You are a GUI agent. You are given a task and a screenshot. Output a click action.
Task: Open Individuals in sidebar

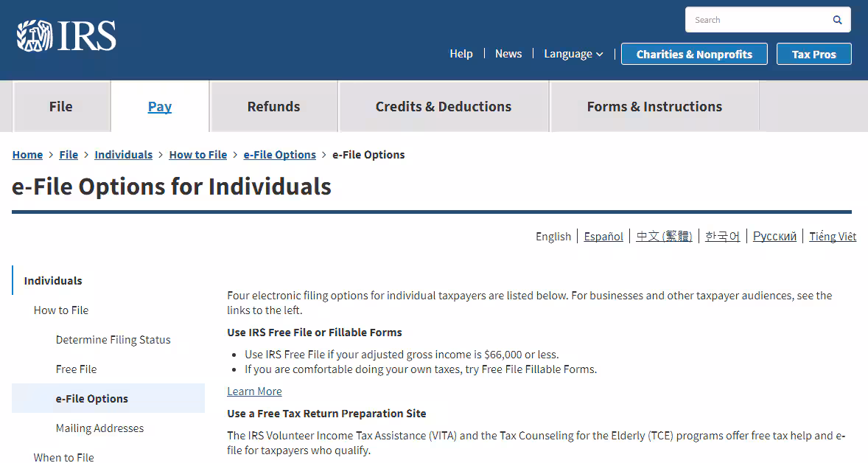click(x=53, y=281)
